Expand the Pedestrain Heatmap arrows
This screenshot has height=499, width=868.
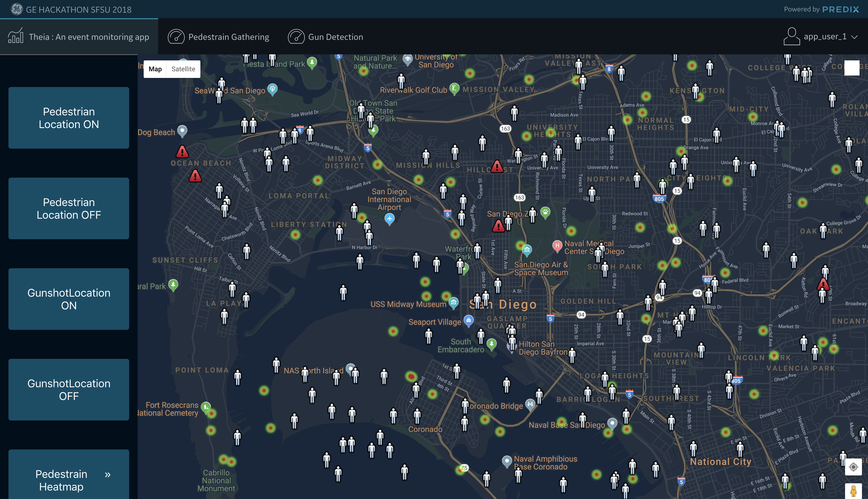[x=107, y=475]
